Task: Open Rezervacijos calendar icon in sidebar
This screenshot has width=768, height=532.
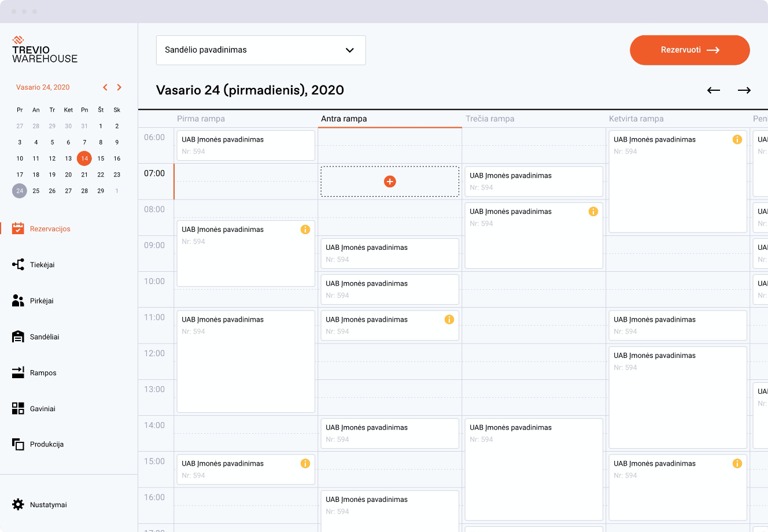Action: point(18,228)
